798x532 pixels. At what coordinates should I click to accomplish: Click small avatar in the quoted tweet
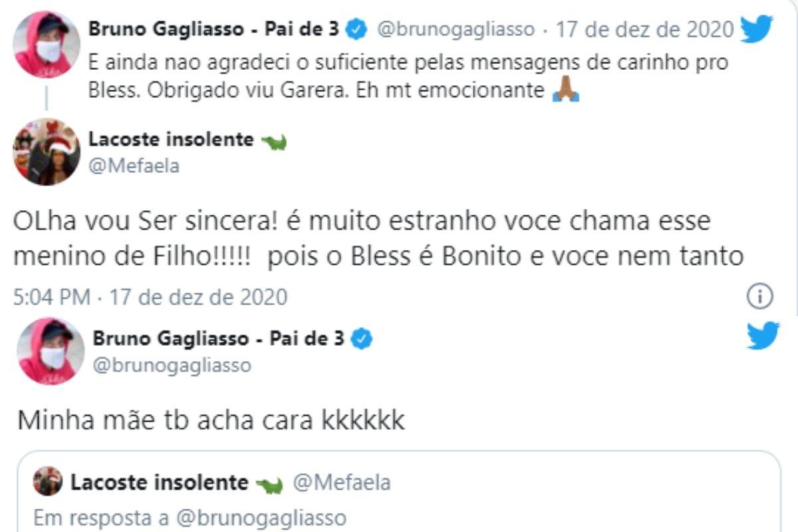point(47,481)
